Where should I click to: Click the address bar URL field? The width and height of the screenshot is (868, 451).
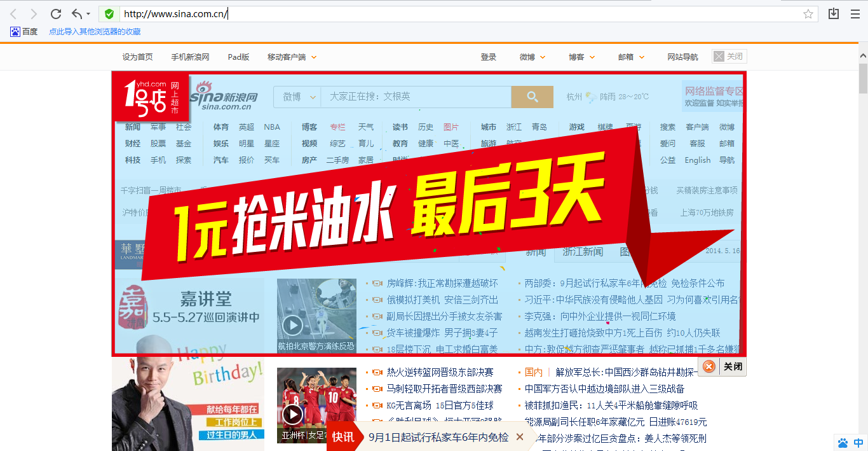(x=459, y=14)
